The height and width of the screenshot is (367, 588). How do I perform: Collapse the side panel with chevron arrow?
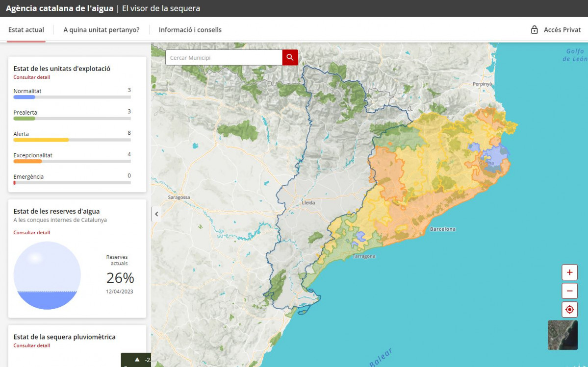157,214
